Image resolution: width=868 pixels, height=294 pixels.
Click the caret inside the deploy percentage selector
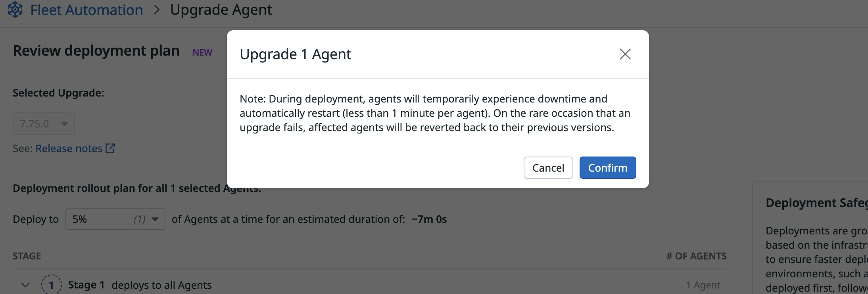[x=155, y=219]
